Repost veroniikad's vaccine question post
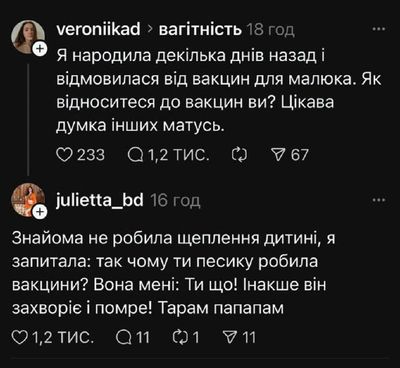 point(239,155)
